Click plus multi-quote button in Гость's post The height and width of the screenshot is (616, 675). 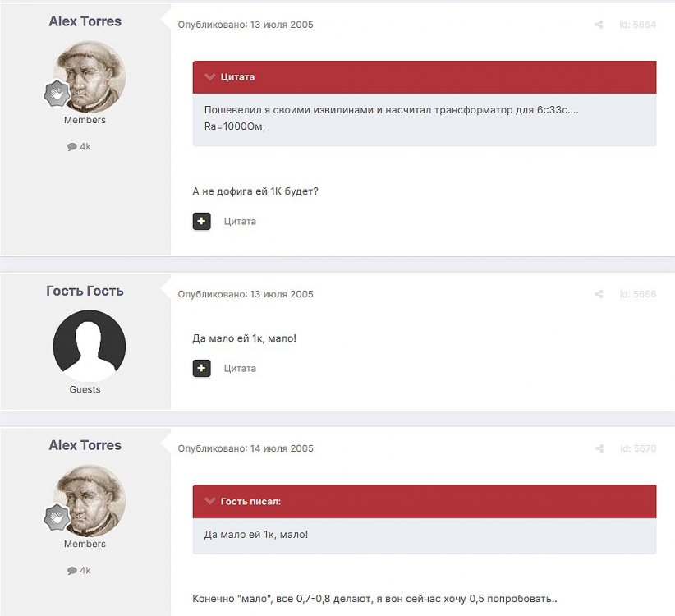(x=201, y=368)
